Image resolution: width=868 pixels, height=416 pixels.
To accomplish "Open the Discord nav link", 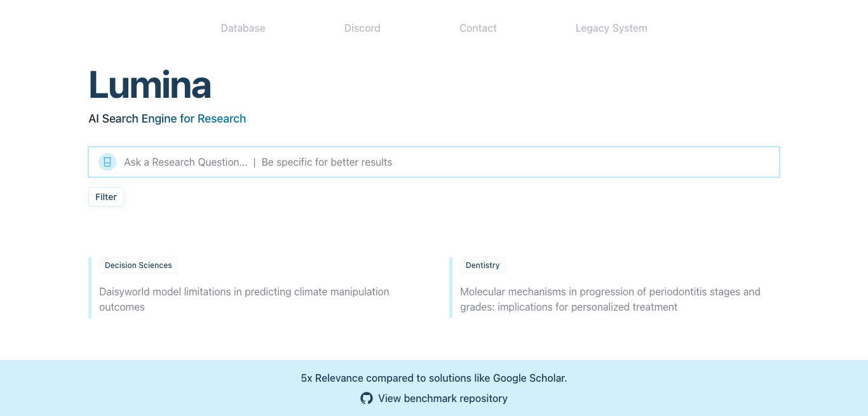I will tap(362, 28).
